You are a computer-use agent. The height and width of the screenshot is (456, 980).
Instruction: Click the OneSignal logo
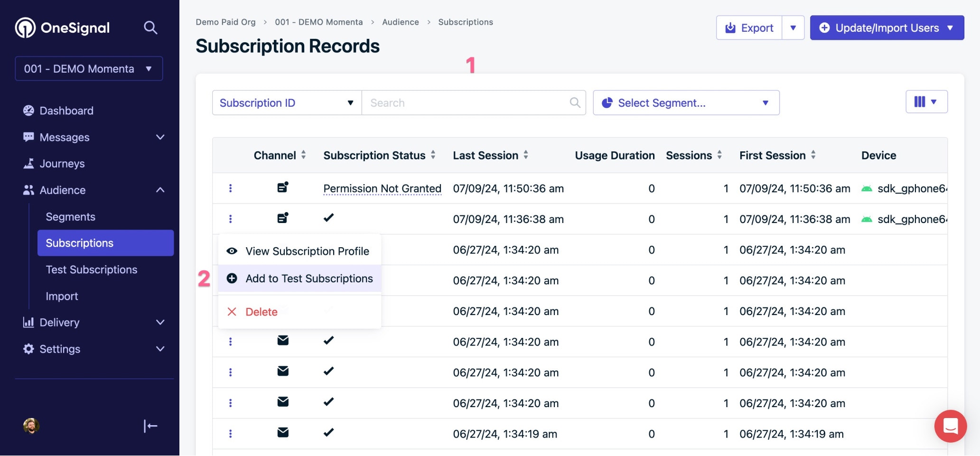(x=62, y=28)
